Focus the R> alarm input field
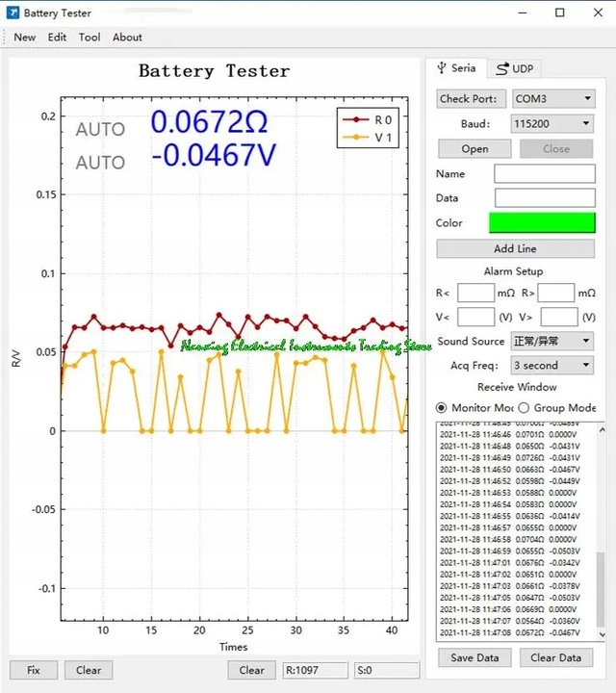616x693 pixels. click(x=556, y=293)
